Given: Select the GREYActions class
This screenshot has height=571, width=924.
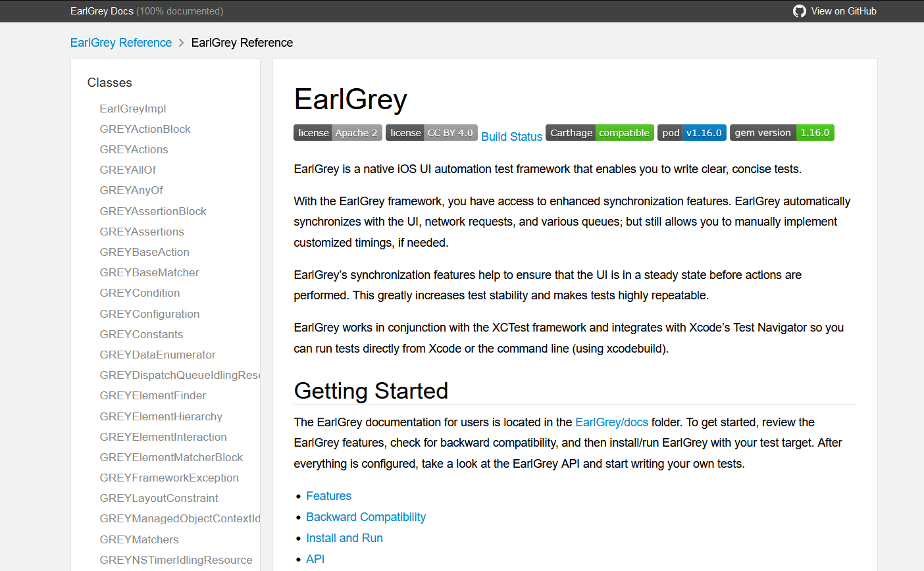Looking at the screenshot, I should (x=134, y=149).
